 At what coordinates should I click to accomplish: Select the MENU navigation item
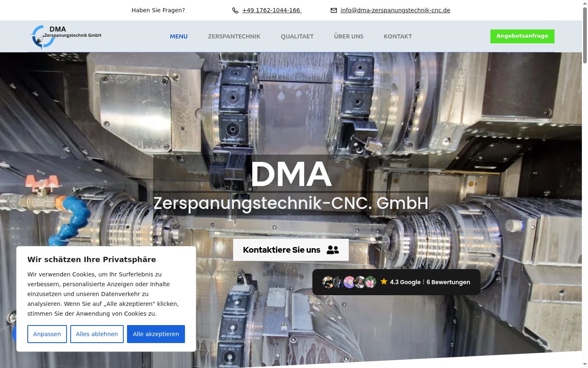(x=178, y=36)
